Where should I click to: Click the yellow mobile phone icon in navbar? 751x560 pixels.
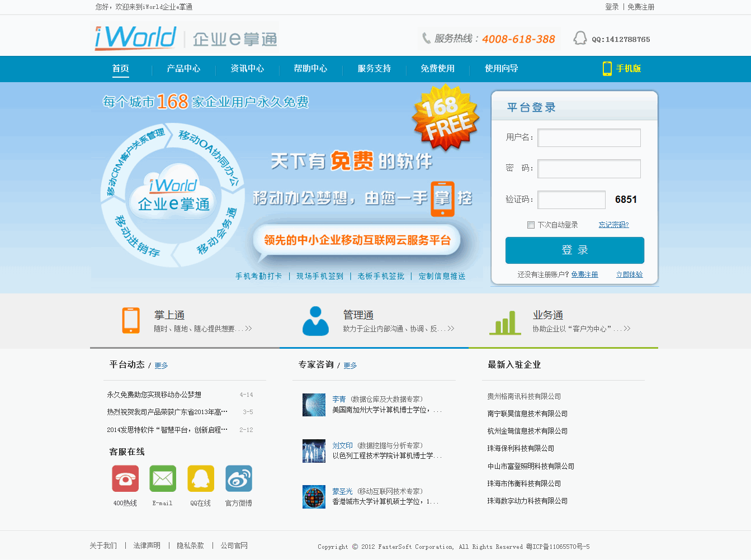click(607, 68)
